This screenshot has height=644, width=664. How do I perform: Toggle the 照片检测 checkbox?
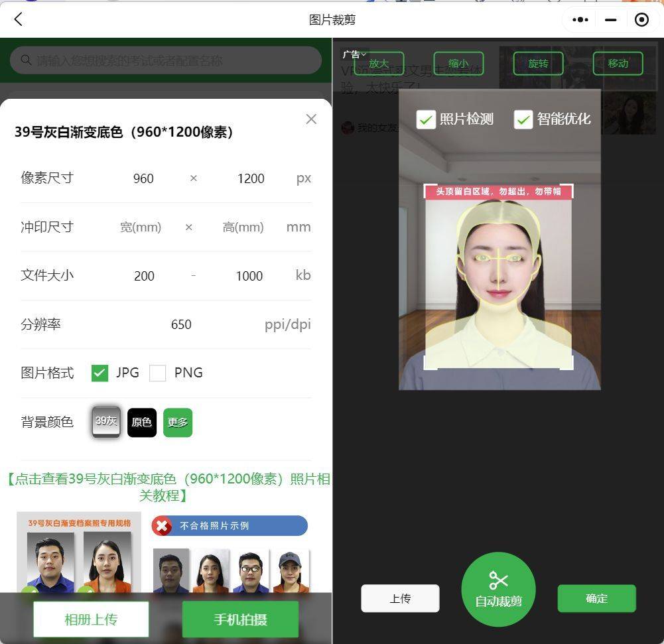point(425,119)
